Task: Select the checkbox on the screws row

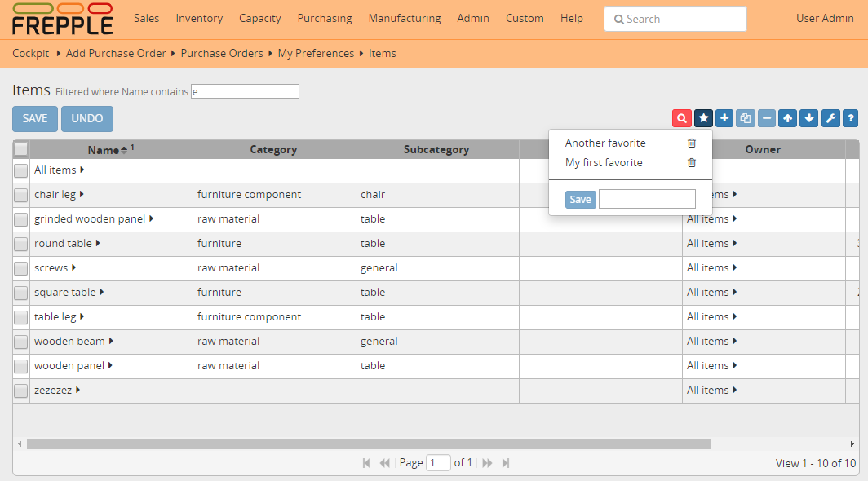Action: 20,267
